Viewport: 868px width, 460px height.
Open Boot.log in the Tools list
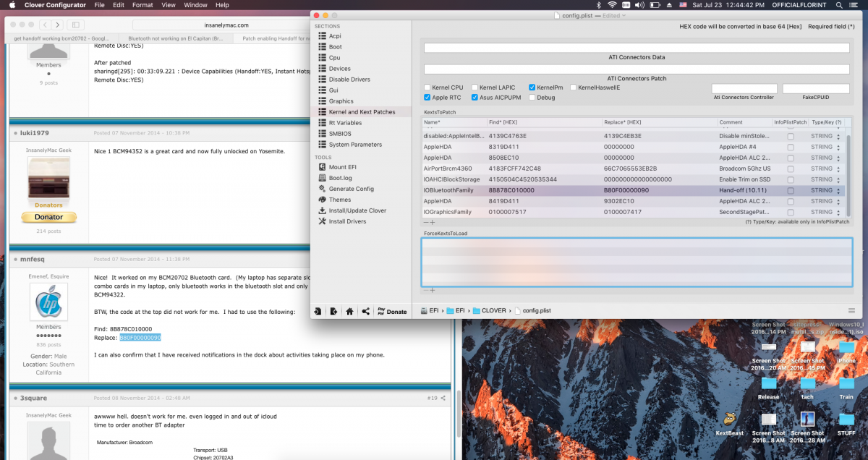(x=340, y=178)
